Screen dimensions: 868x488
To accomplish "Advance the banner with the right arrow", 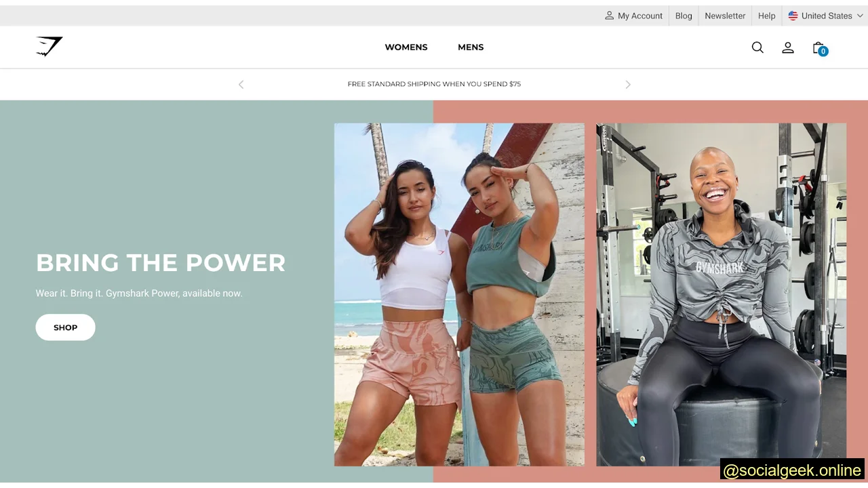I will click(x=628, y=84).
